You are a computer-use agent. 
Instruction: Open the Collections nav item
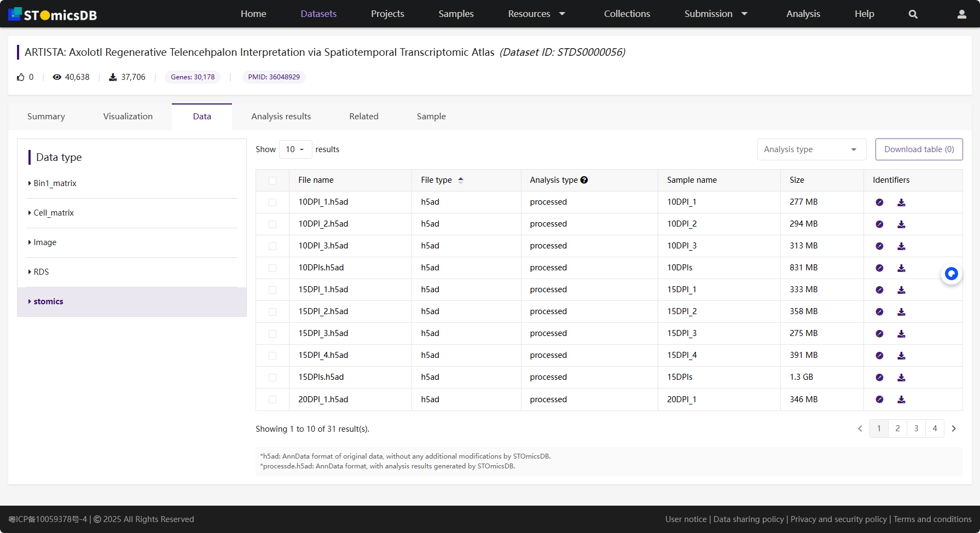627,14
